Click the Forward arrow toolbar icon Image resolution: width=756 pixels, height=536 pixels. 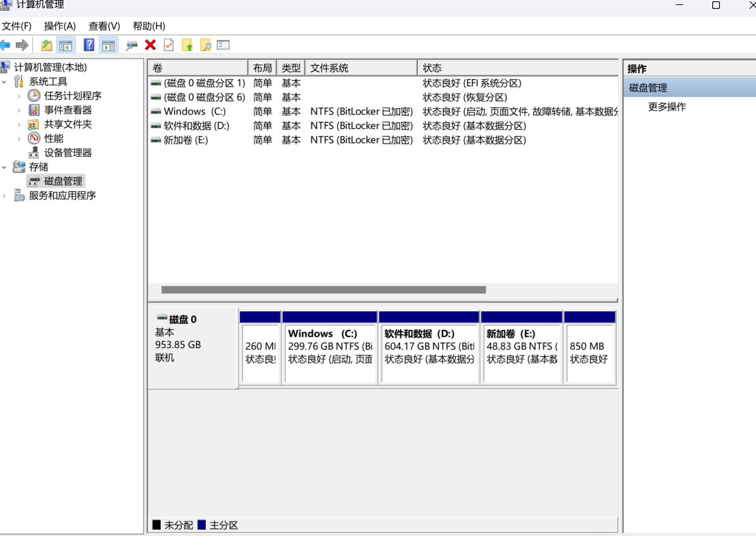point(22,46)
